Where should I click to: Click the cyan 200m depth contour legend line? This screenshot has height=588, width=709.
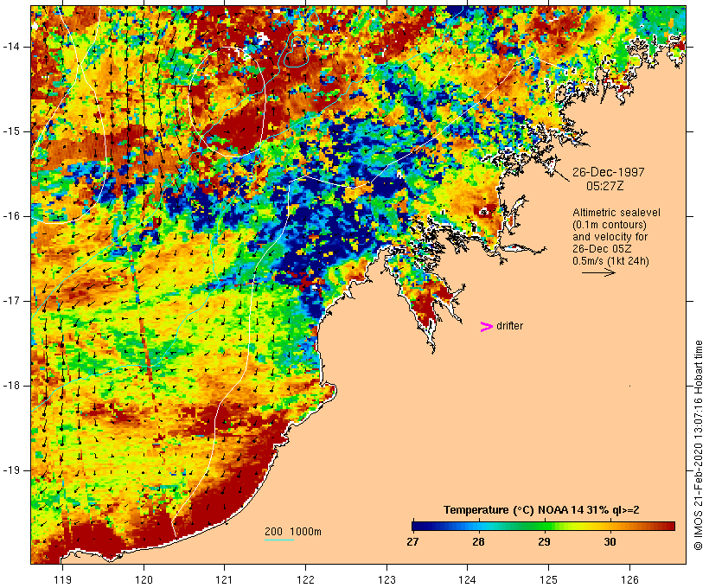pos(279,540)
